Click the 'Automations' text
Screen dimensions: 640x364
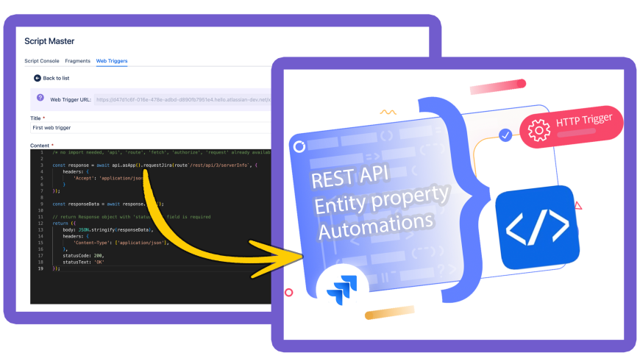click(375, 226)
